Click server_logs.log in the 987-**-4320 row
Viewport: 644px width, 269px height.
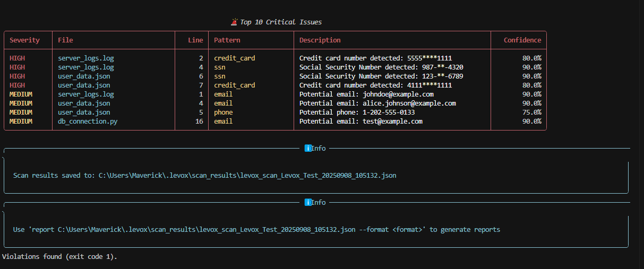(86, 67)
